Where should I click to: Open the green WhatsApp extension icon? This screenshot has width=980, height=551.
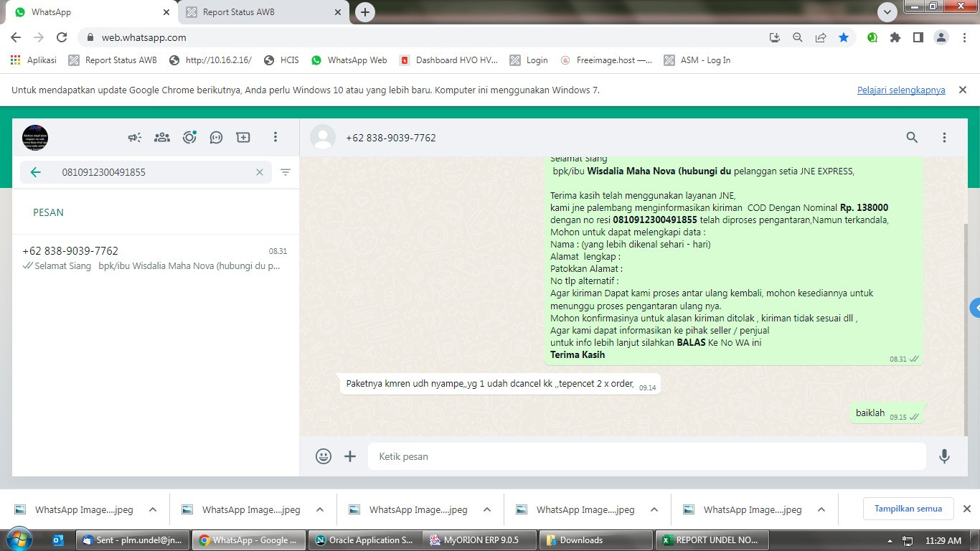pyautogui.click(x=872, y=37)
